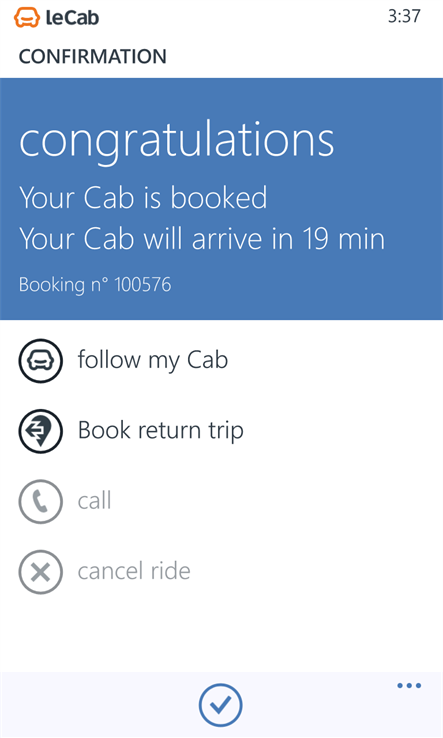
Task: Tap the follow my Cab car icon
Action: [x=40, y=361]
